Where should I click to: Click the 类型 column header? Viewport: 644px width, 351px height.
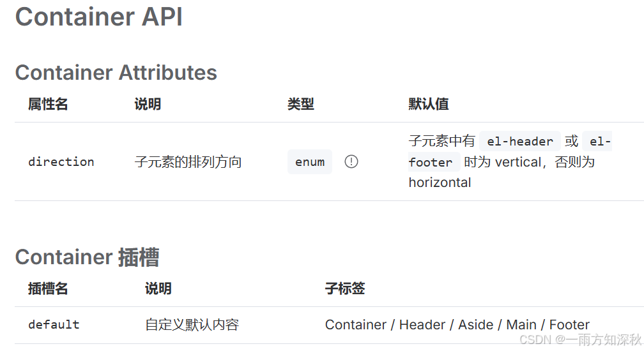tap(301, 104)
